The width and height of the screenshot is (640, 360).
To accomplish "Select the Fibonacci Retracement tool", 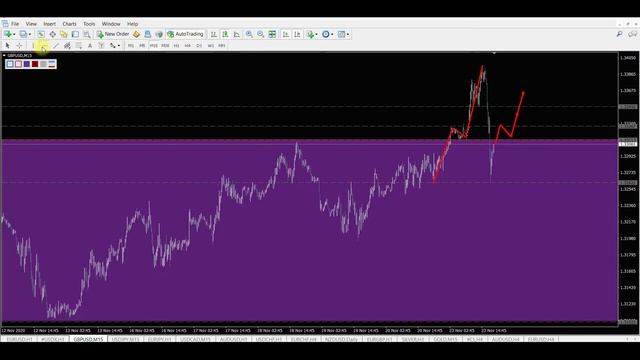I will 79,46.
